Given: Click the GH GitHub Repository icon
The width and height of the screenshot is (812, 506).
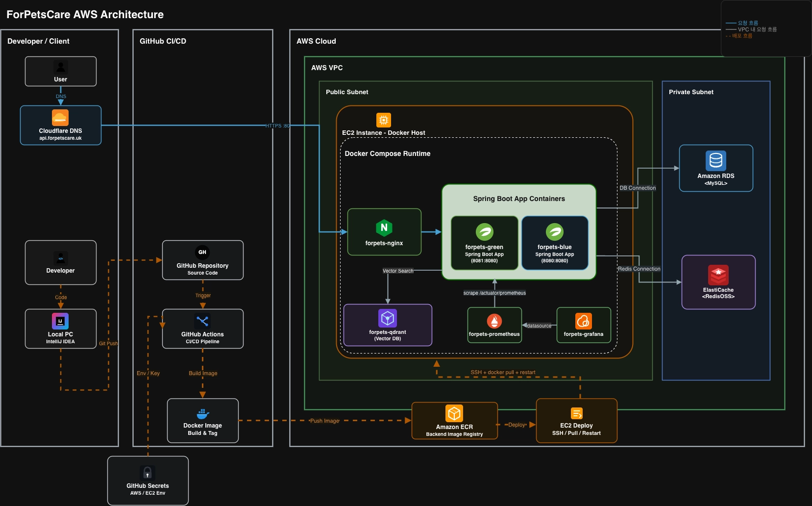Looking at the screenshot, I should coord(202,252).
